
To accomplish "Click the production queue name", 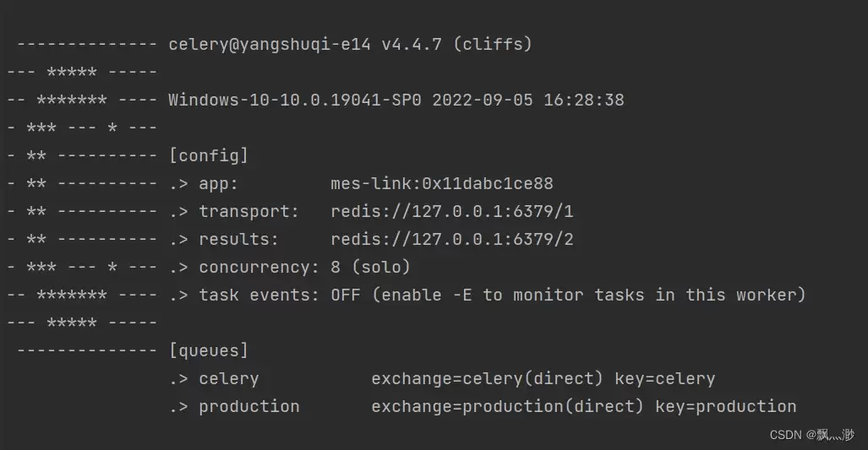I will [249, 406].
